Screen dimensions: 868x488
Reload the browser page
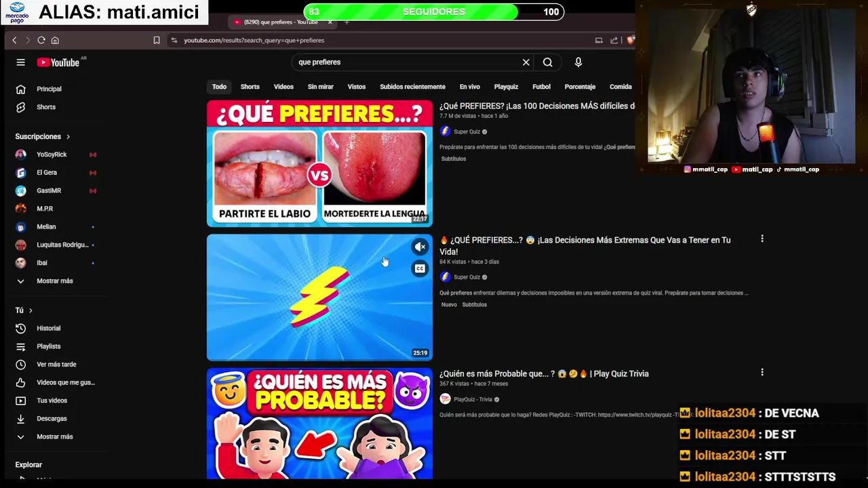pos(41,41)
